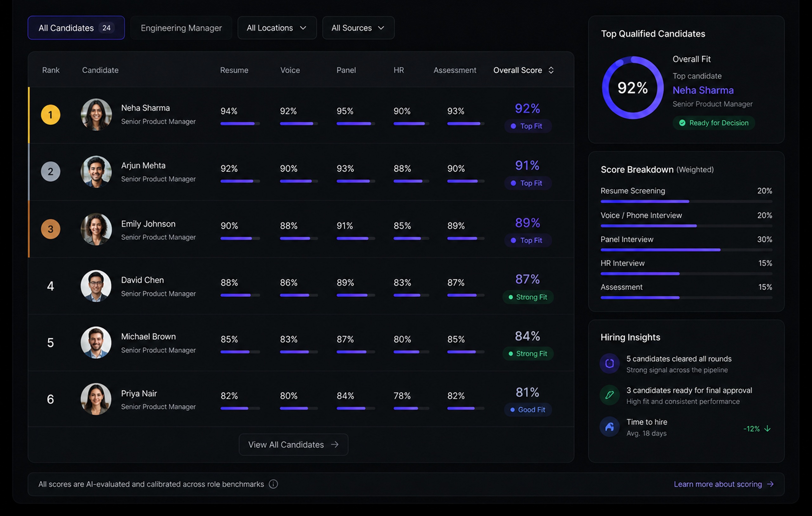
Task: Click the -12% time to hire change
Action: tap(751, 429)
